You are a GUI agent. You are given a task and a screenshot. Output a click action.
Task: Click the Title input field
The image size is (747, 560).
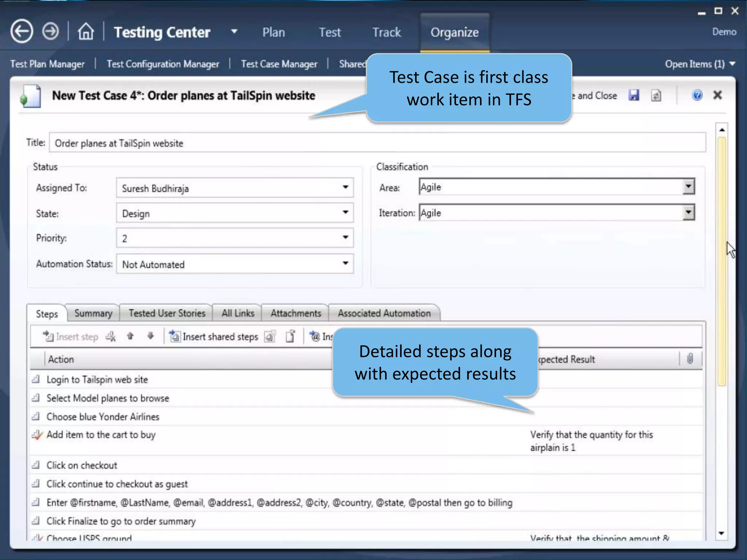point(377,143)
